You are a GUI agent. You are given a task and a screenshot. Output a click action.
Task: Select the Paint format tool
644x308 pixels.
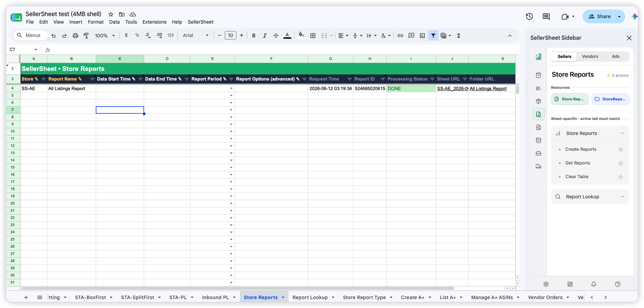point(86,36)
